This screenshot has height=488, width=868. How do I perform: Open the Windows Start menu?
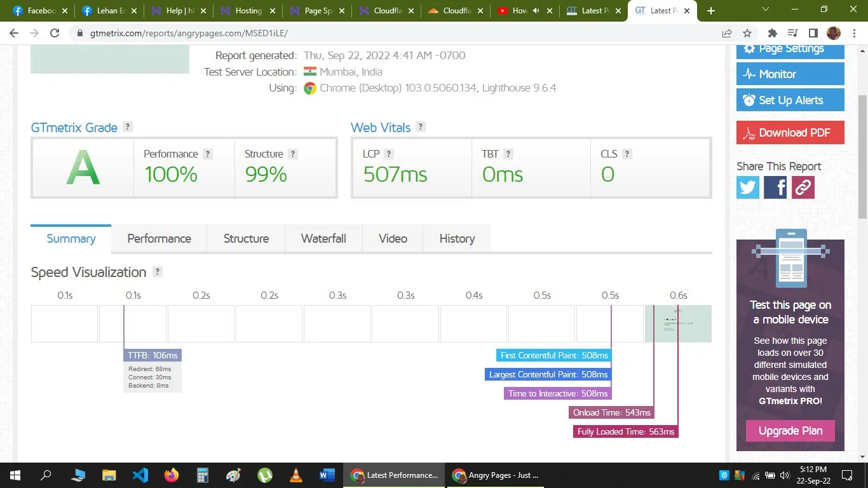pyautogui.click(x=15, y=475)
